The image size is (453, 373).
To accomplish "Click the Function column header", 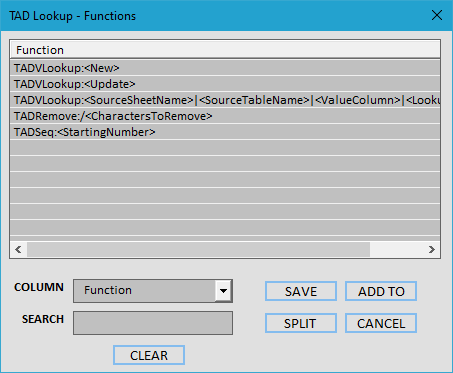I will [225, 50].
